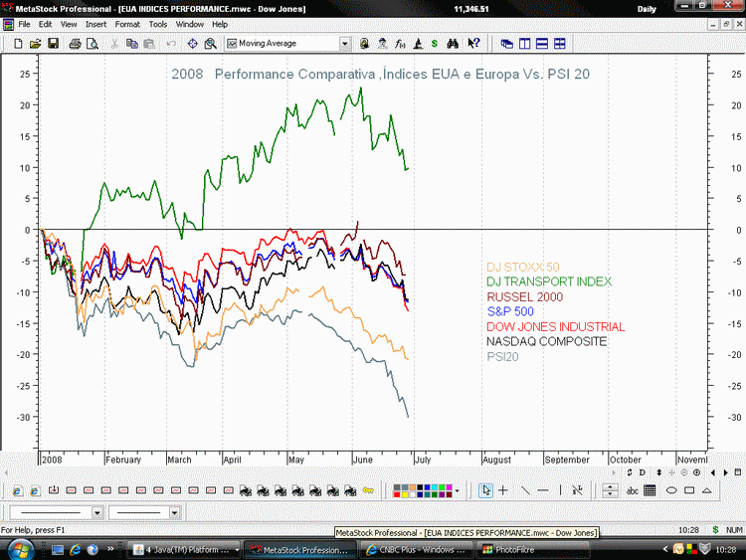Image resolution: width=746 pixels, height=560 pixels.
Task: Click the D periodicity button on chart toolbar
Action: pyautogui.click(x=643, y=472)
